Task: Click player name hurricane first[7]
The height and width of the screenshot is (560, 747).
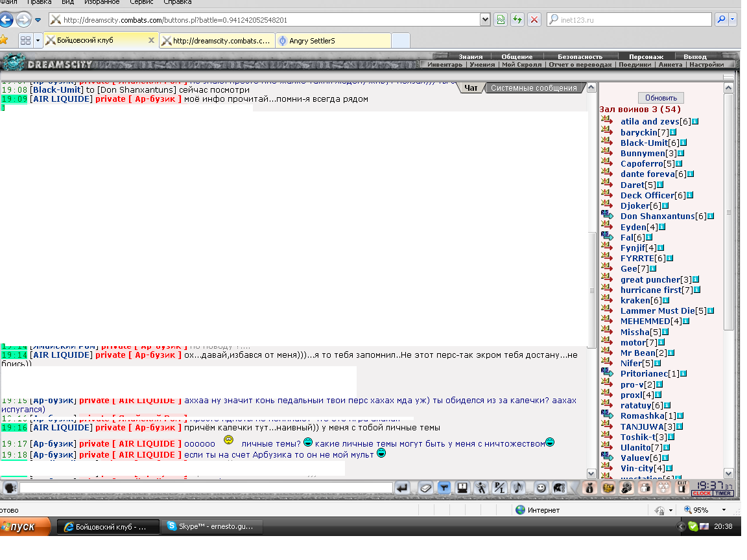Action: (x=656, y=290)
